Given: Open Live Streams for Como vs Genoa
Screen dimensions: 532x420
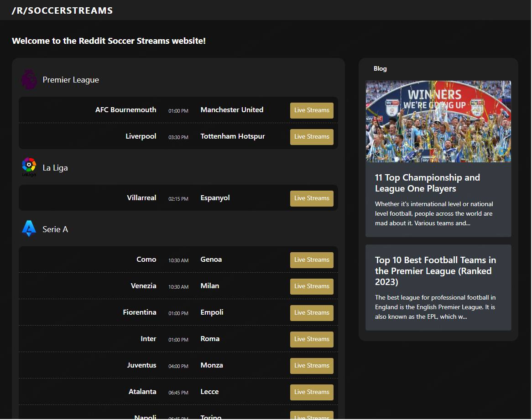Looking at the screenshot, I should tap(312, 260).
